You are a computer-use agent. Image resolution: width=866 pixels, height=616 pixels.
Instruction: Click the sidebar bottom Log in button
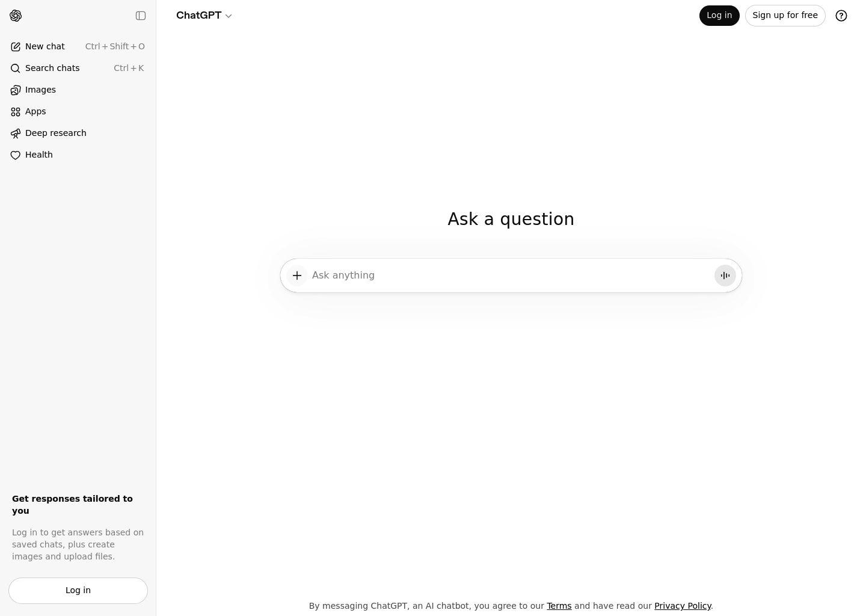tap(78, 590)
